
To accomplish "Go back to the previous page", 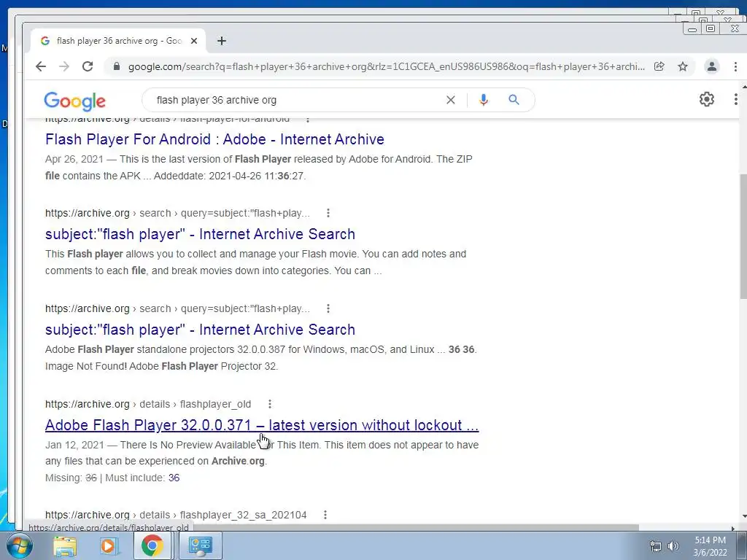I will [x=41, y=66].
